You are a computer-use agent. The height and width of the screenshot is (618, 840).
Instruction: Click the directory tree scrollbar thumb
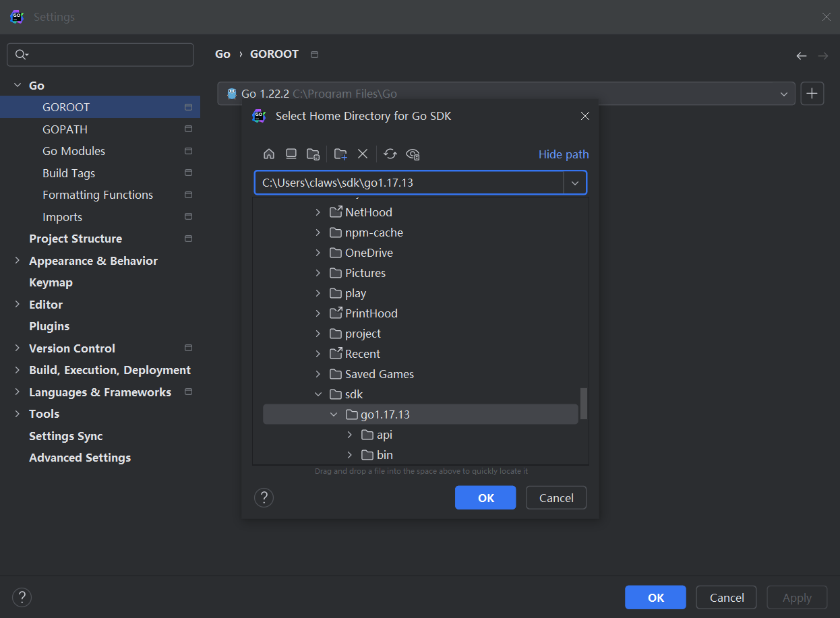pyautogui.click(x=584, y=403)
